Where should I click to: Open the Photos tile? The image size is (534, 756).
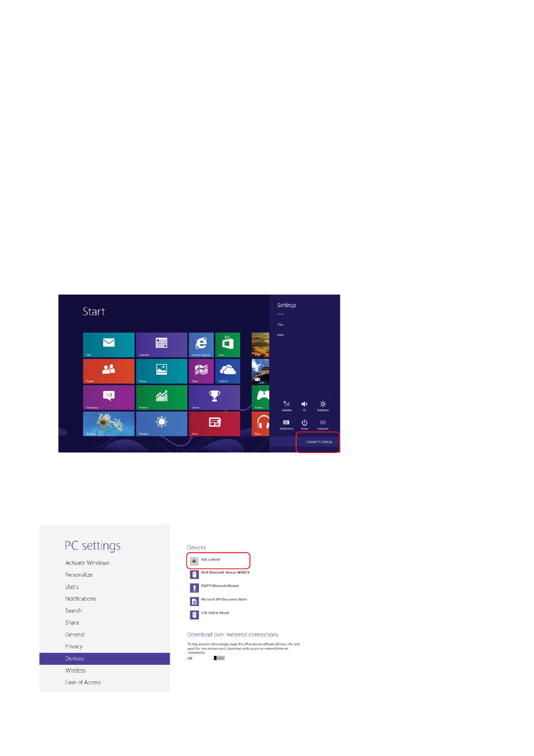coord(161,371)
